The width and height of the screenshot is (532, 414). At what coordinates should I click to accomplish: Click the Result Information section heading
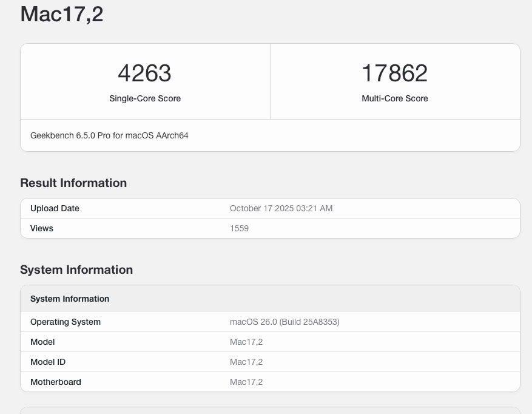(x=73, y=183)
